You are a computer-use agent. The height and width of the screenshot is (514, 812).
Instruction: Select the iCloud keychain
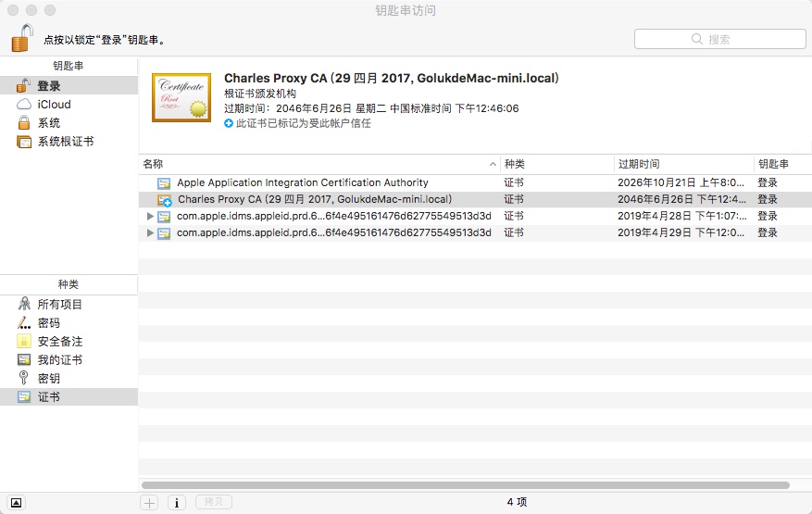(69, 104)
